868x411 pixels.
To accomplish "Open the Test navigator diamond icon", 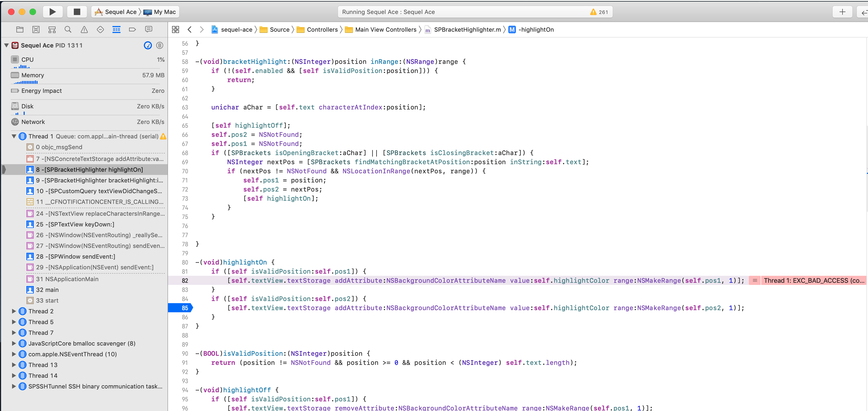I will pos(100,30).
